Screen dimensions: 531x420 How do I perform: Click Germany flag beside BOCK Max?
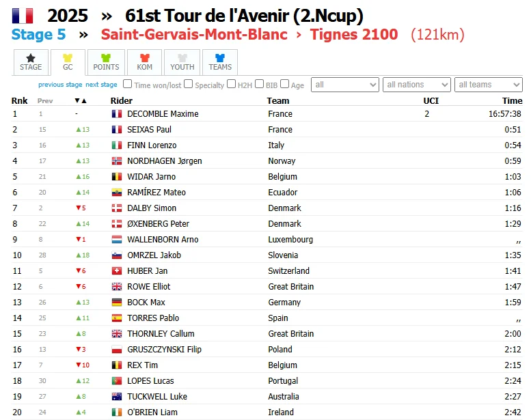(117, 303)
